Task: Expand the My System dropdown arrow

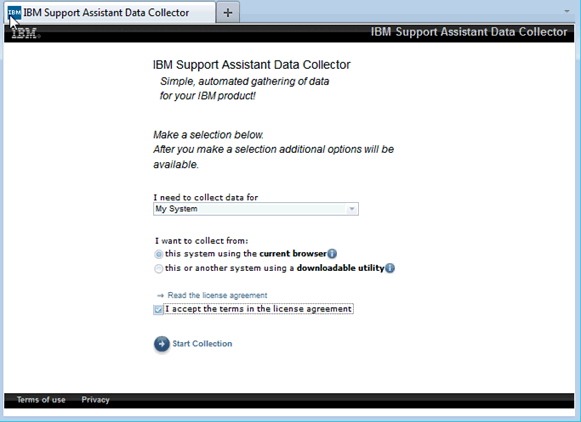Action: (352, 209)
